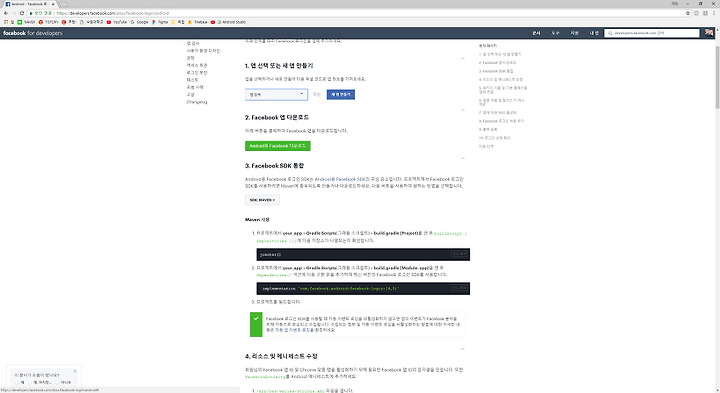Click the secure lock icon in address bar
Viewport: 720px width, 393px height.
tap(31, 13)
